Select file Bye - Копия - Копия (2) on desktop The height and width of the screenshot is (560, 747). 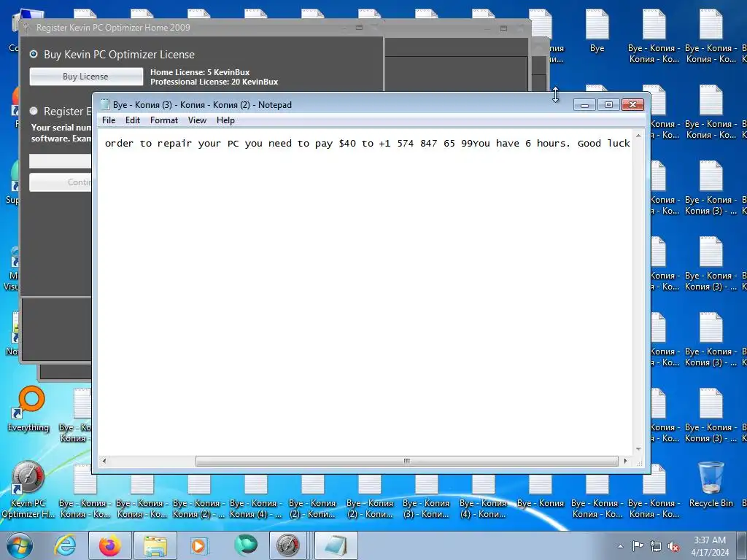pos(198,495)
